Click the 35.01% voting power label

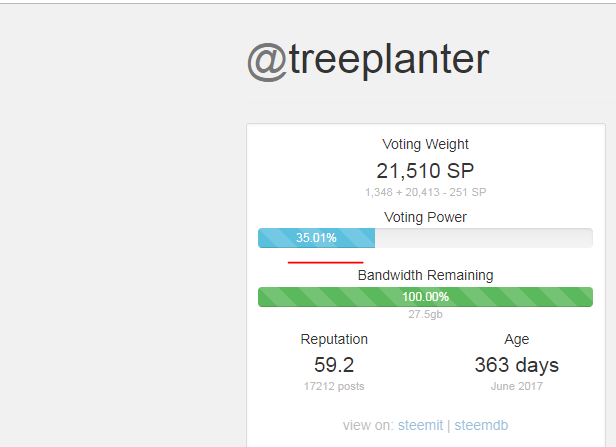coord(316,238)
